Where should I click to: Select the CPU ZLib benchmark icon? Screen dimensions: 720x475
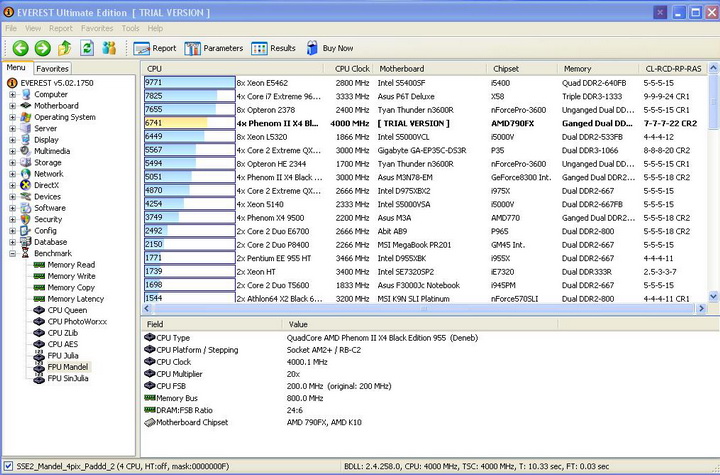(x=39, y=333)
